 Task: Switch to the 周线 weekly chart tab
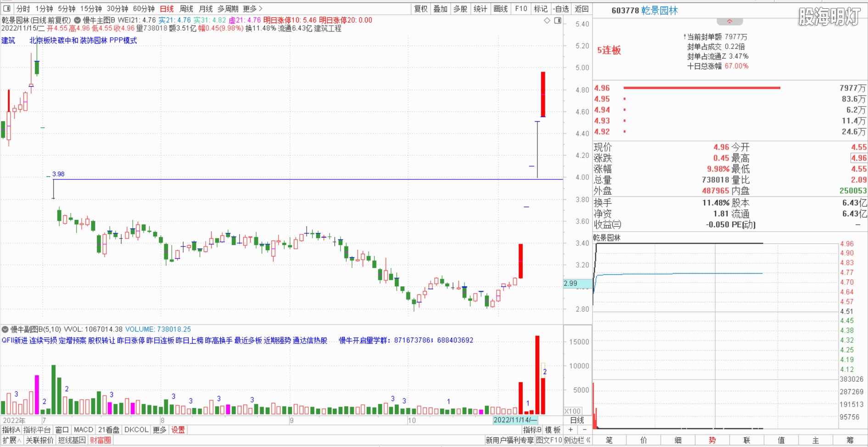pos(186,9)
